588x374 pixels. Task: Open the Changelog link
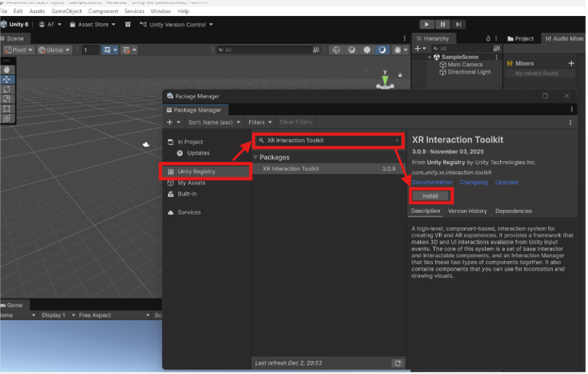click(473, 182)
